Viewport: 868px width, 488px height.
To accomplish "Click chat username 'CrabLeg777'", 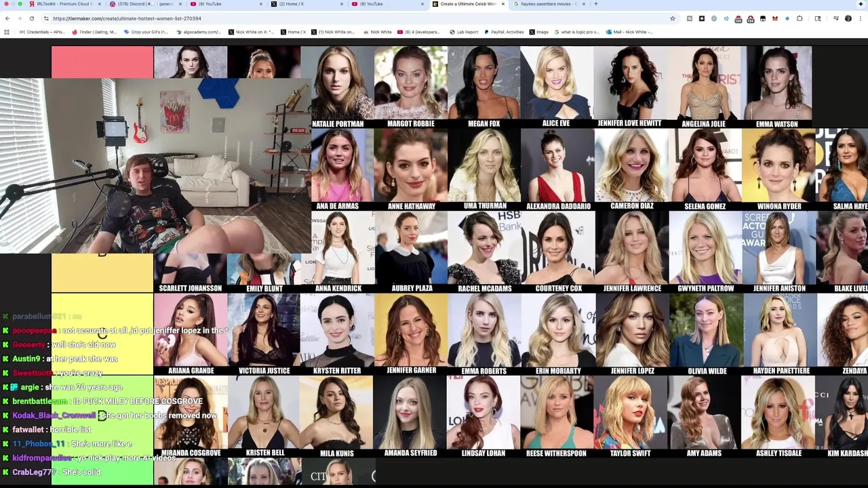I will tap(34, 472).
